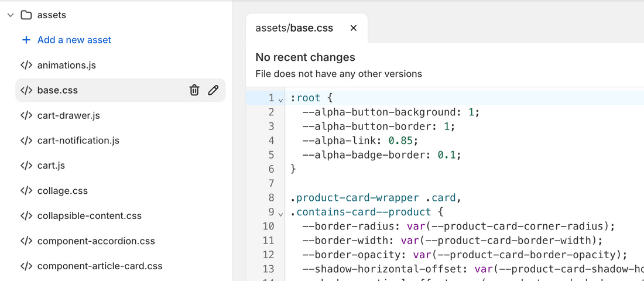Delete base.css using the trash icon
This screenshot has height=281, width=644.
pos(194,90)
